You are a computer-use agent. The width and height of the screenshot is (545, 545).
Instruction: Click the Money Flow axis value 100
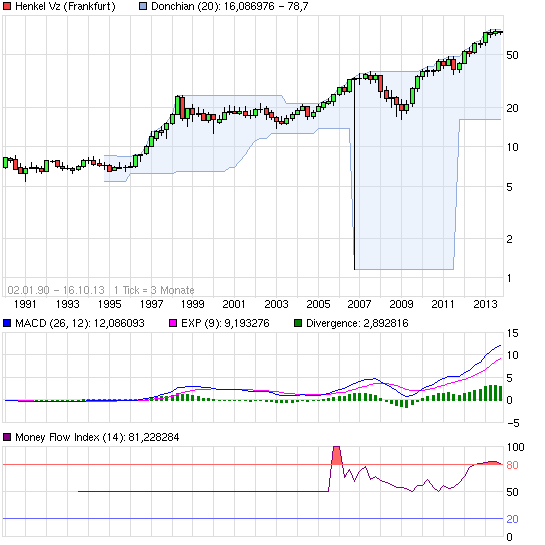(515, 447)
